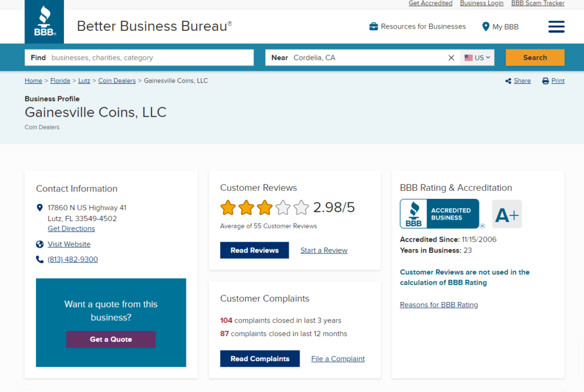Go to Florida breadcrumb

(x=60, y=81)
